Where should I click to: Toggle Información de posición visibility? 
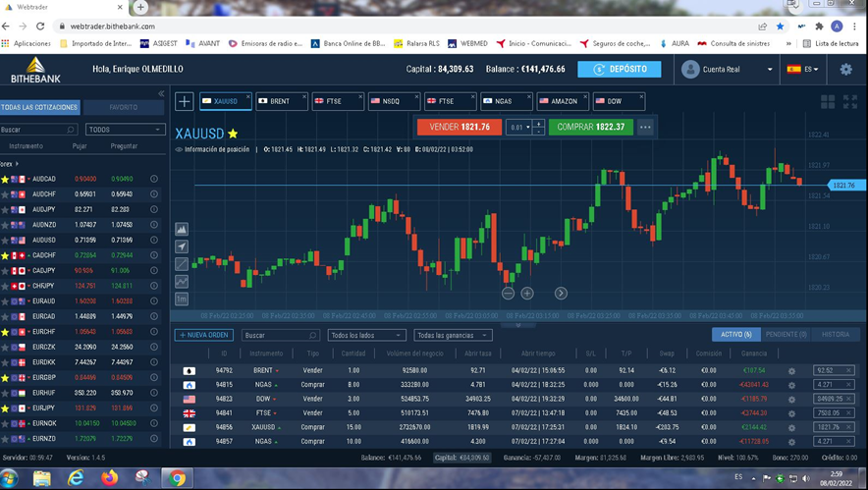179,149
